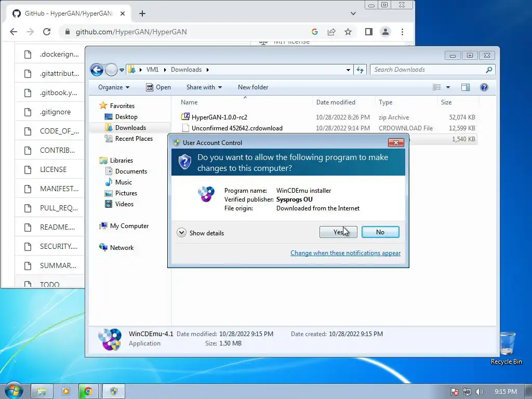Click VM1 in Explorer address breadcrumb
Viewport: 532px width, 399px height.
152,70
